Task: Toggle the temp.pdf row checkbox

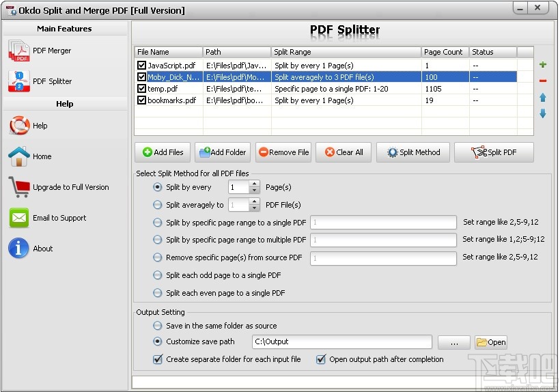Action: 141,89
